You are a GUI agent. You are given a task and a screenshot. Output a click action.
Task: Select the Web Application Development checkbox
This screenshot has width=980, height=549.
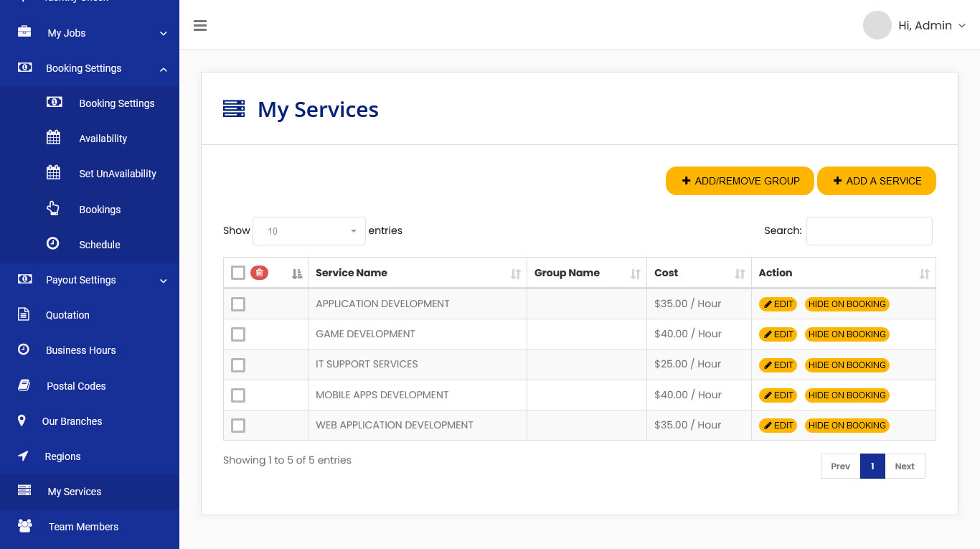click(238, 426)
